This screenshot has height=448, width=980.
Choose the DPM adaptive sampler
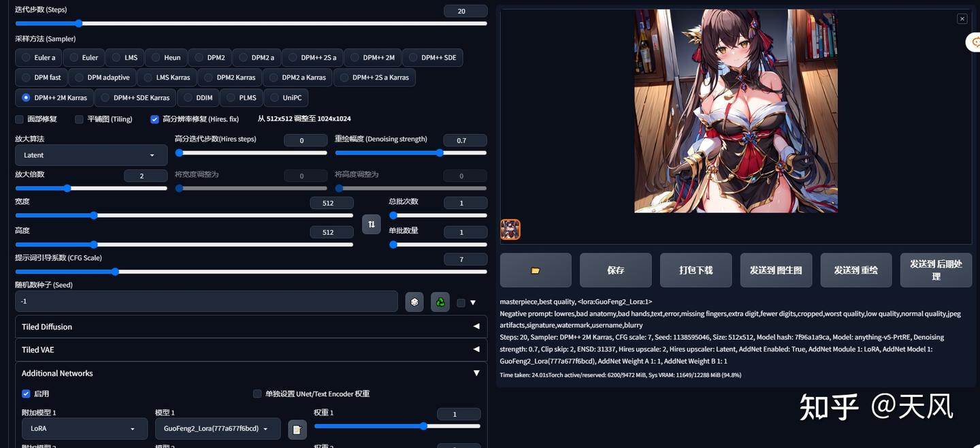102,78
